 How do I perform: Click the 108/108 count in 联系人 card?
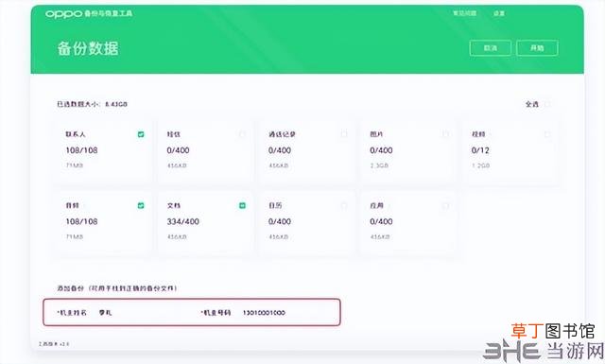point(81,150)
